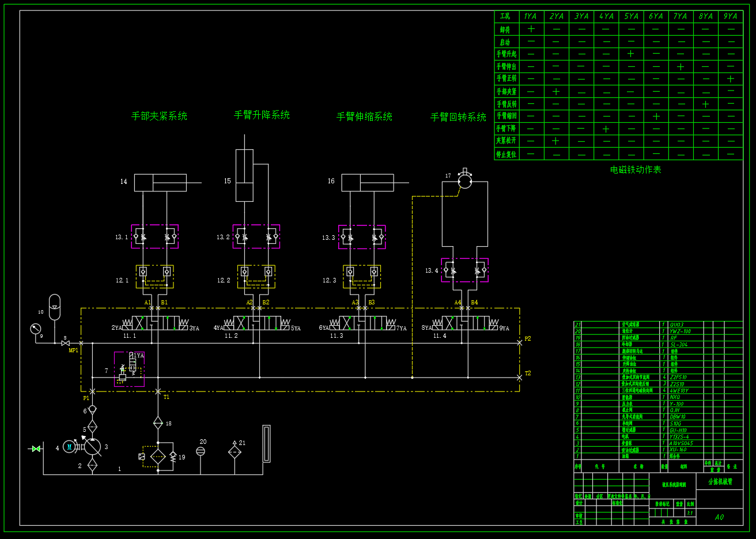Select the 1YA column header in table
Screen dimensions: 756x539
[531, 16]
